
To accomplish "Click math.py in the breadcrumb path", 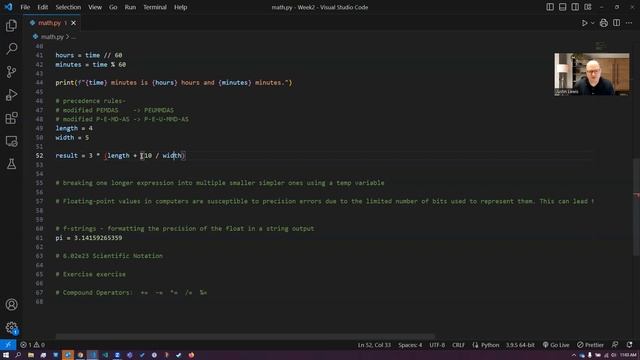I will point(52,37).
